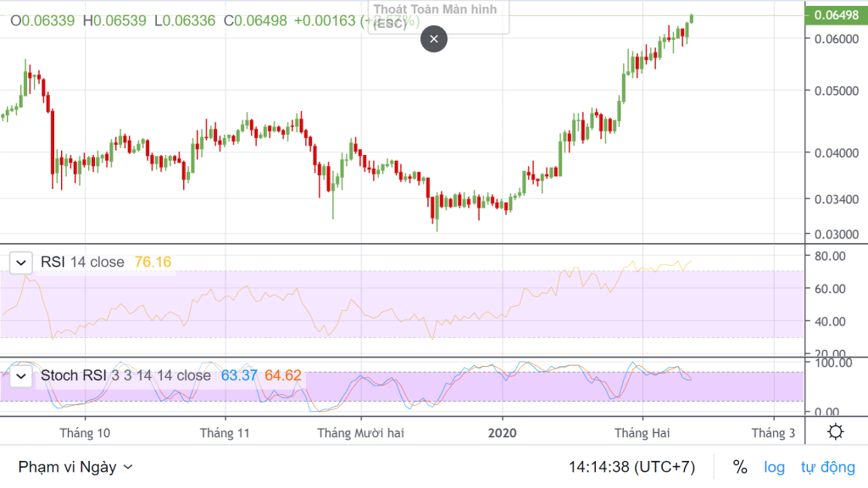Click the 2020 label on time axis
This screenshot has width=868, height=488.
502,433
